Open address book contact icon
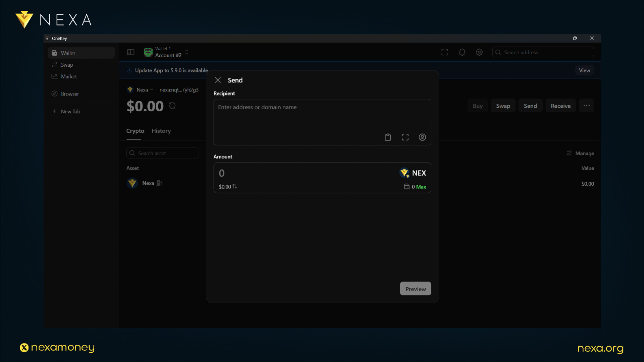The image size is (644, 362). [422, 137]
